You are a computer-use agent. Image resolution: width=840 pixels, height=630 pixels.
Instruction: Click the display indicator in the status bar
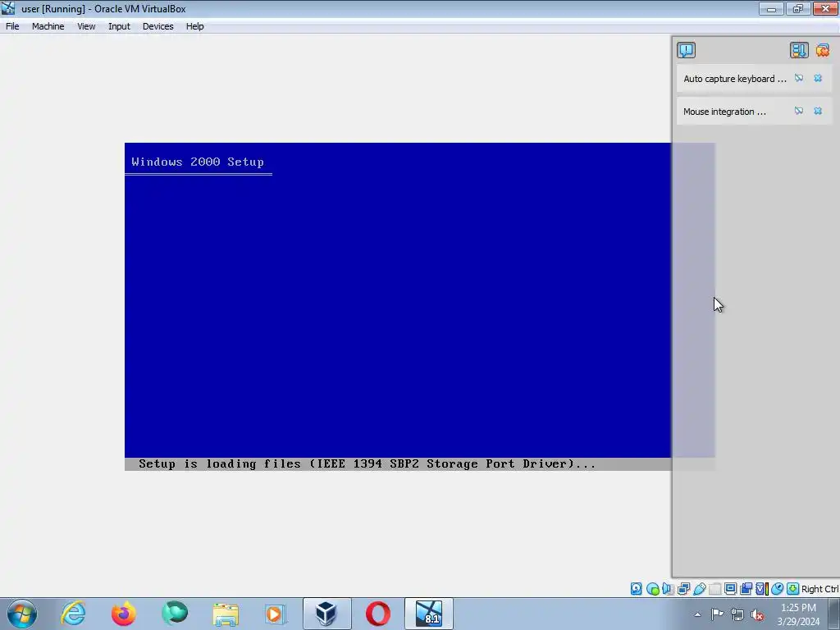click(x=730, y=589)
